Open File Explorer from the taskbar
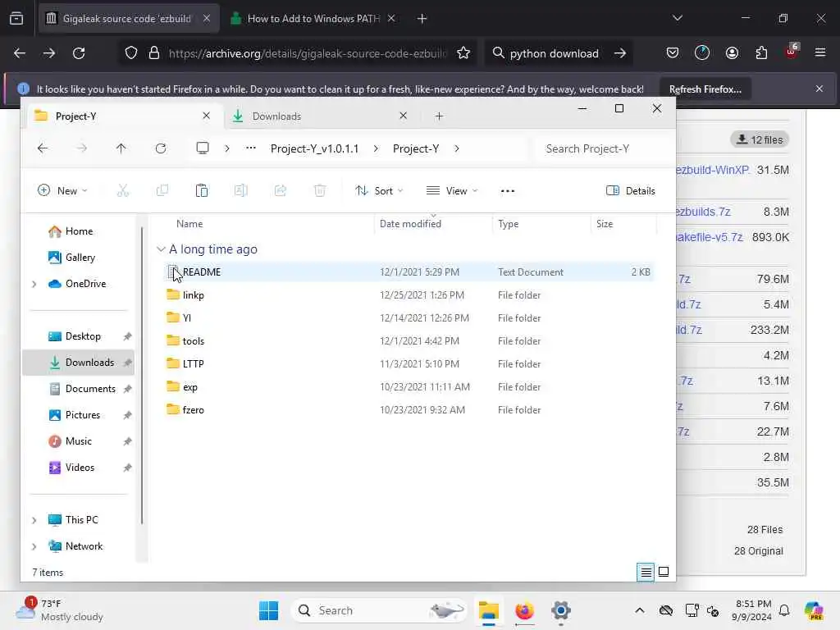 coord(489,610)
